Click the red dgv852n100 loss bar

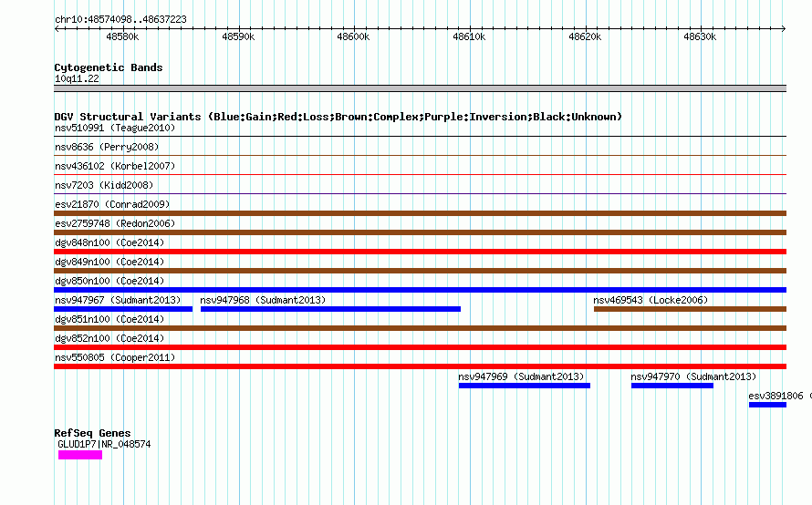click(420, 347)
